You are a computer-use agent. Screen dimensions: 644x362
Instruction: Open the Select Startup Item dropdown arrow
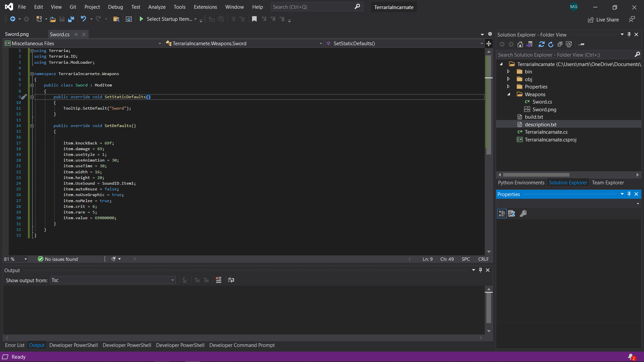click(196, 19)
